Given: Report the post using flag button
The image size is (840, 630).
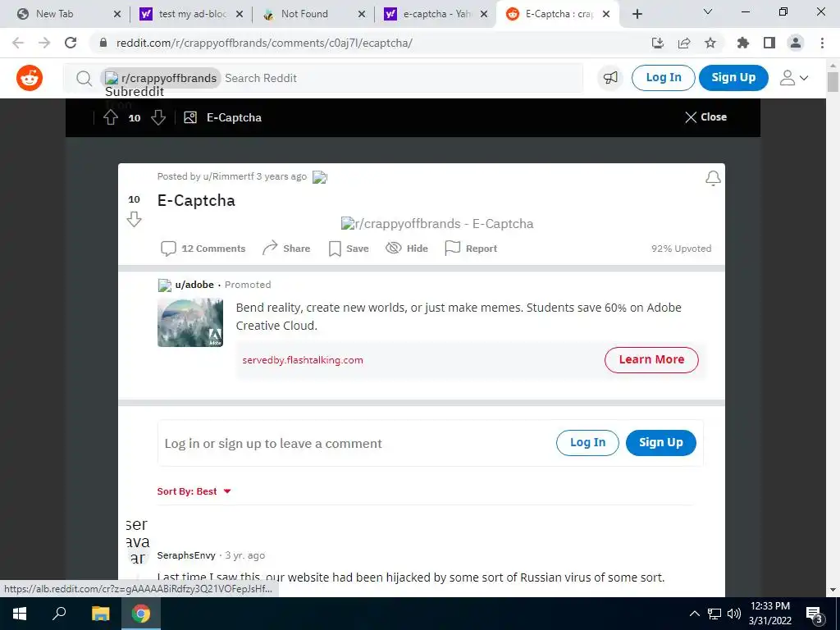Looking at the screenshot, I should click(x=471, y=249).
